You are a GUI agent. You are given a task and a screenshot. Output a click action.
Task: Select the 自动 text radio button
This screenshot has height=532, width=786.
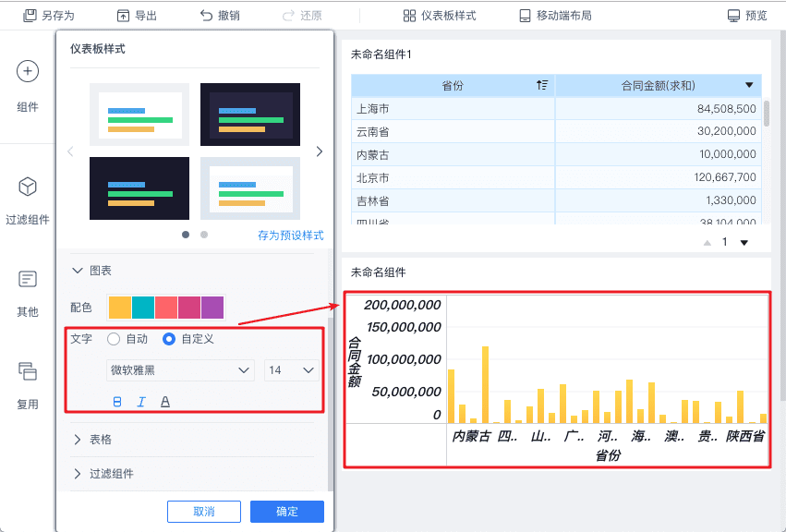coord(114,340)
